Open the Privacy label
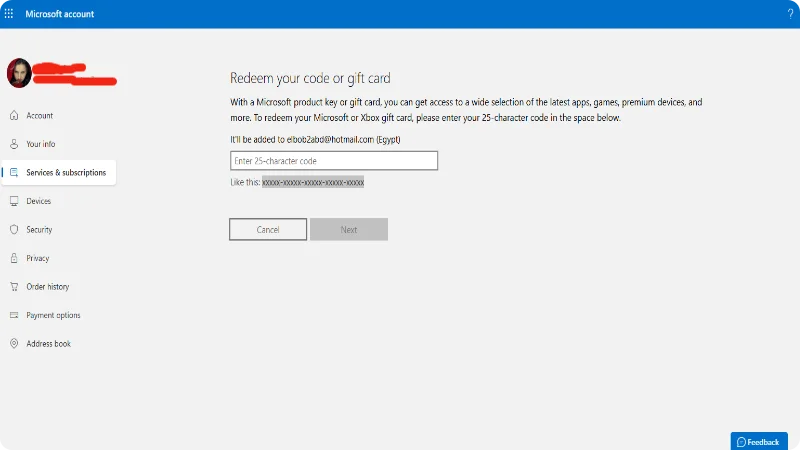Image resolution: width=800 pixels, height=450 pixels. pos(38,258)
